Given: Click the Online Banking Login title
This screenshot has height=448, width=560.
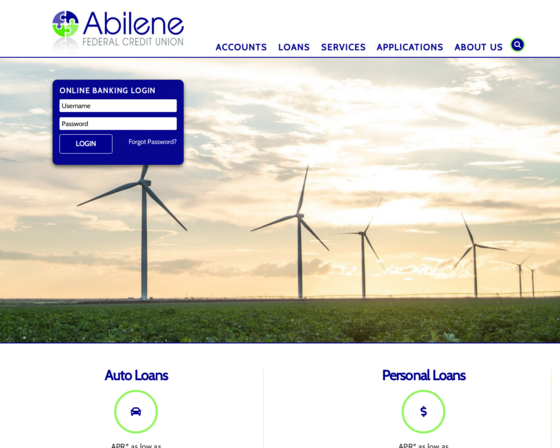Looking at the screenshot, I should click(x=108, y=90).
